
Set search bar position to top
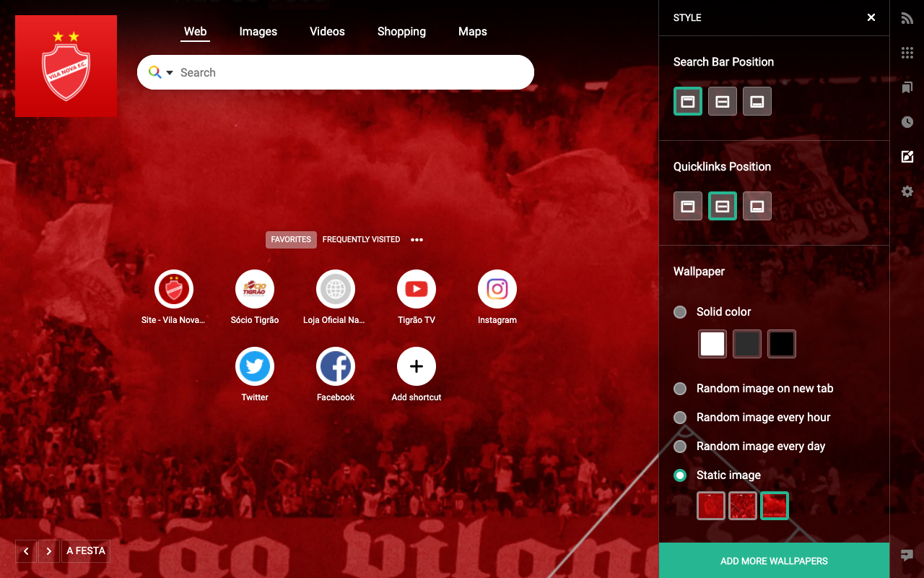(688, 102)
